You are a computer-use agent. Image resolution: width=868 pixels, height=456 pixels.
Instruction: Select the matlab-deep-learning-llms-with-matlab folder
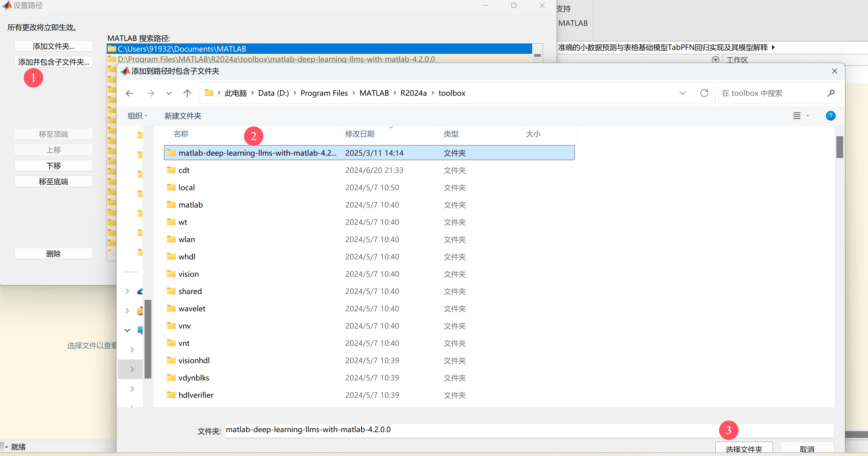369,153
